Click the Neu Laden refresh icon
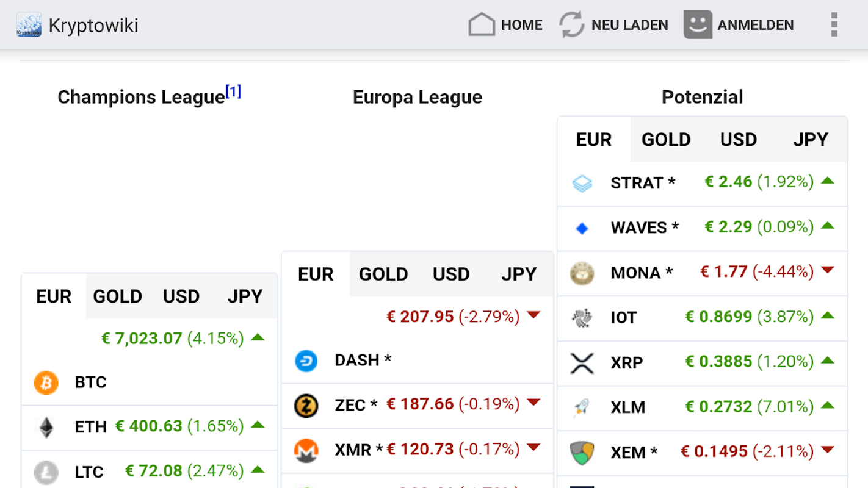 coord(572,25)
